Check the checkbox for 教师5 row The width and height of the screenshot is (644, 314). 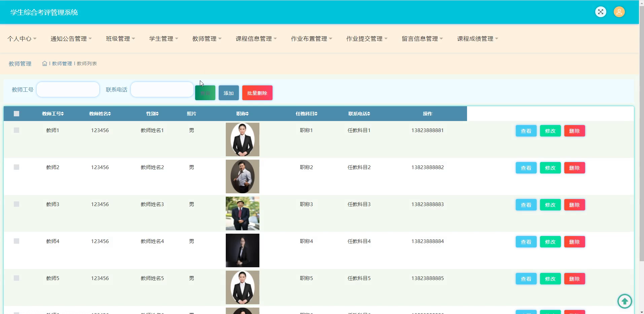tap(16, 278)
